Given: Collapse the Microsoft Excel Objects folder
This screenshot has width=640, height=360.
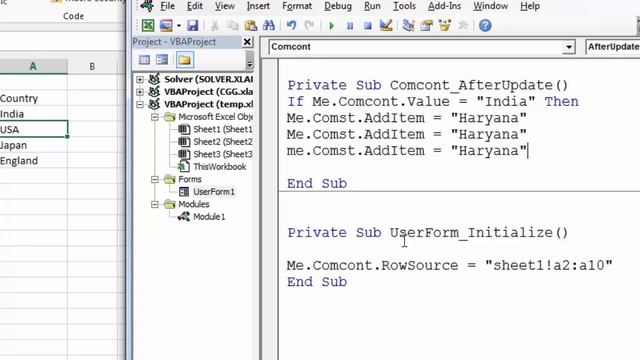Looking at the screenshot, I should pyautogui.click(x=155, y=117).
